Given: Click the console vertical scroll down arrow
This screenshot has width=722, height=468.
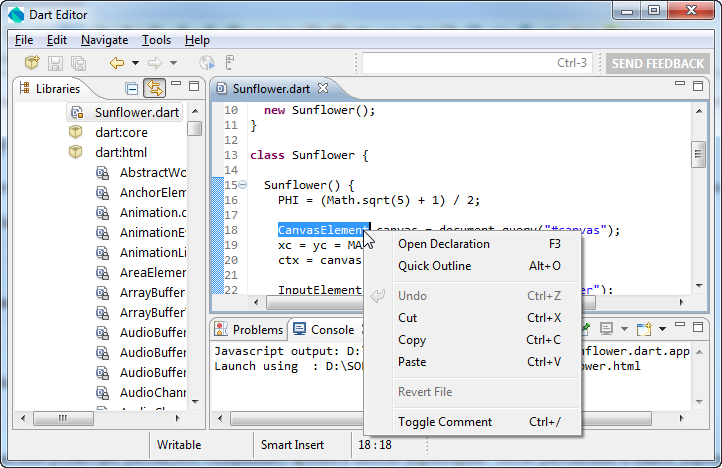Looking at the screenshot, I should (x=699, y=402).
